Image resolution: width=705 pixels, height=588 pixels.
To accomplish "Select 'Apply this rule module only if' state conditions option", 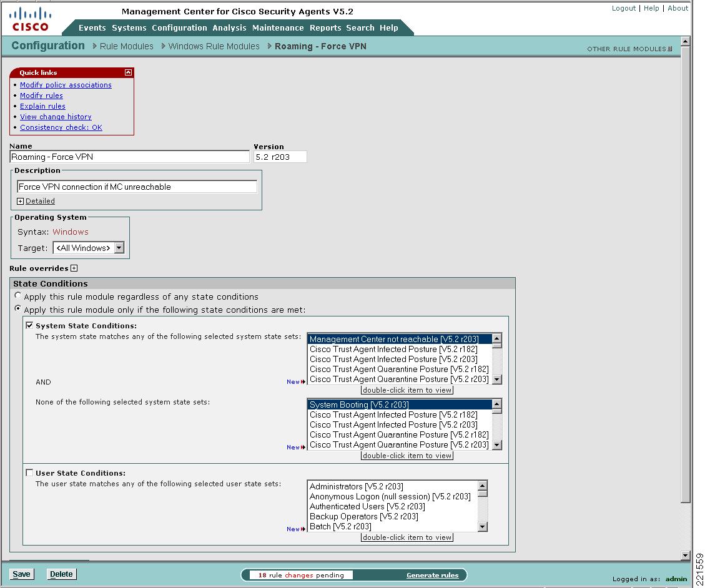I will tap(17, 308).
